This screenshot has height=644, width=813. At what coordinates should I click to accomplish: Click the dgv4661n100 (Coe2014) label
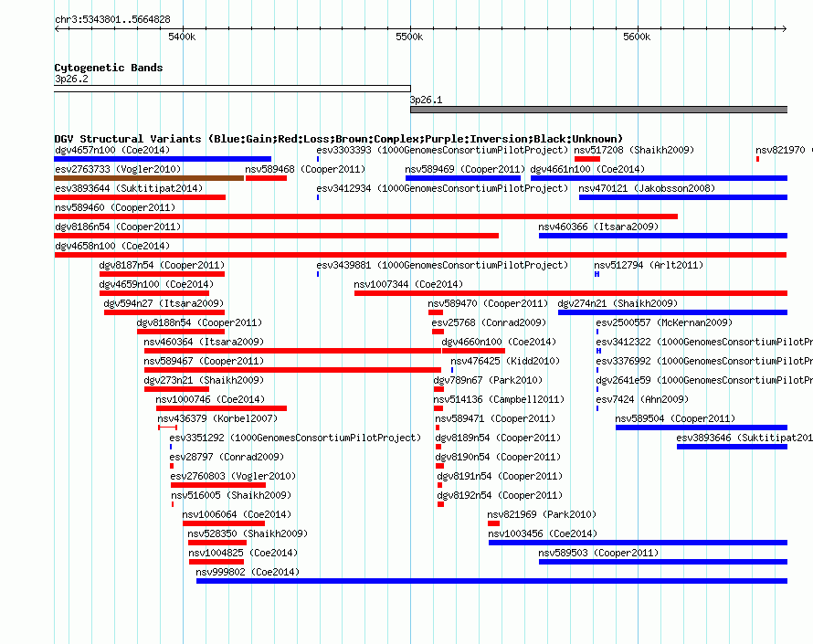[587, 170]
